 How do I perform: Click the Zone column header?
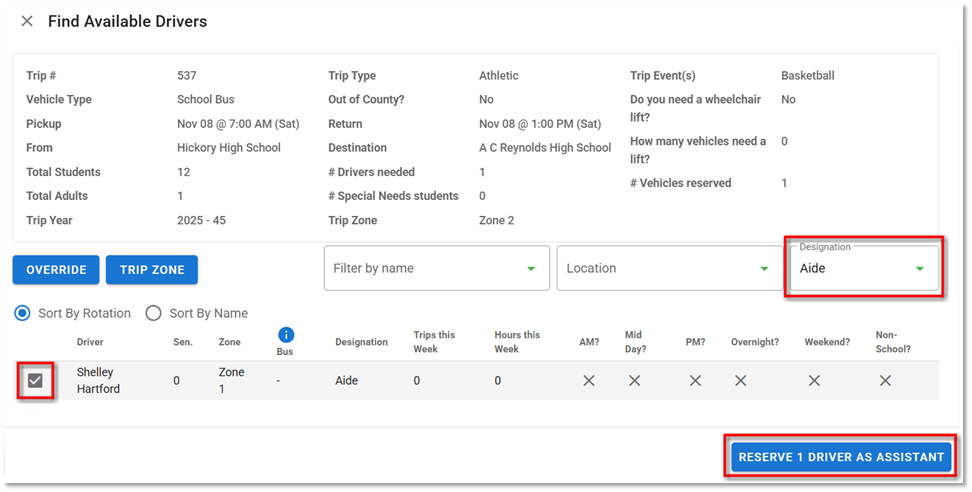[229, 342]
